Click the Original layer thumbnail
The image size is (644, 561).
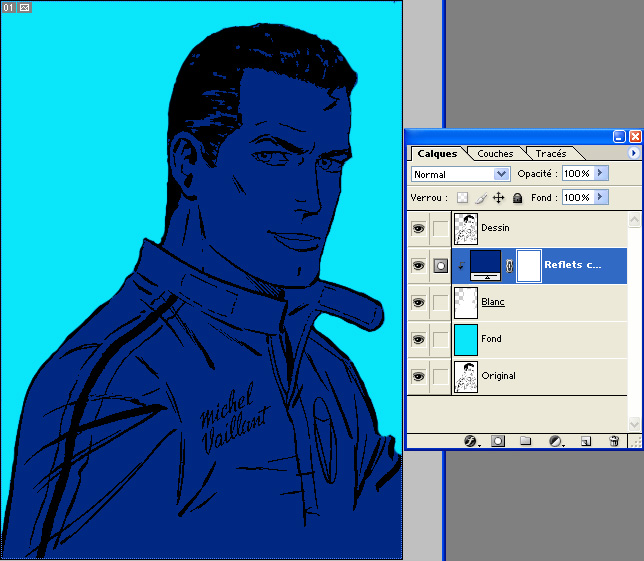coord(466,377)
